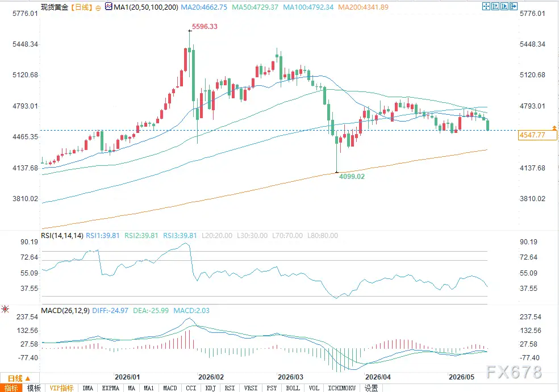Click the exit arrow icon at top right
This screenshot has height=392, width=559.
pyautogui.click(x=514, y=6)
